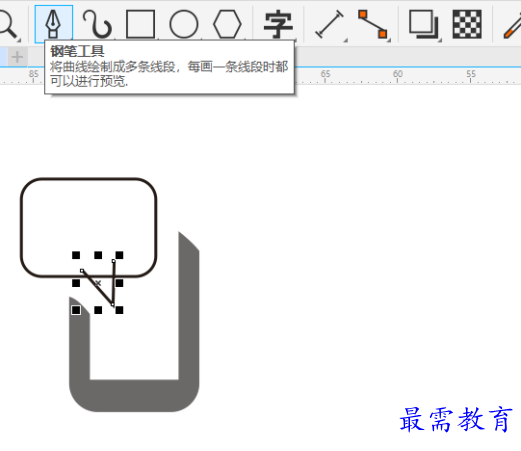This screenshot has height=451, width=521.
Task: Click the bottom-left selection handle
Action: tap(76, 310)
